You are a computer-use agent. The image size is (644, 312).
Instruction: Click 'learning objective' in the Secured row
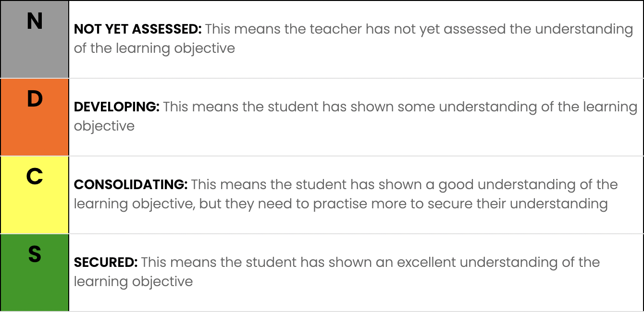point(133,282)
